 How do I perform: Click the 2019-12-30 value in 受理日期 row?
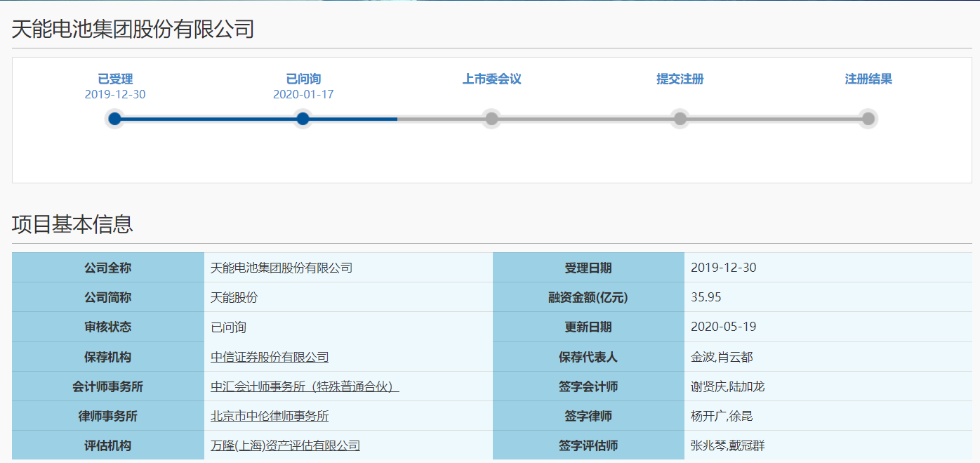(x=724, y=268)
